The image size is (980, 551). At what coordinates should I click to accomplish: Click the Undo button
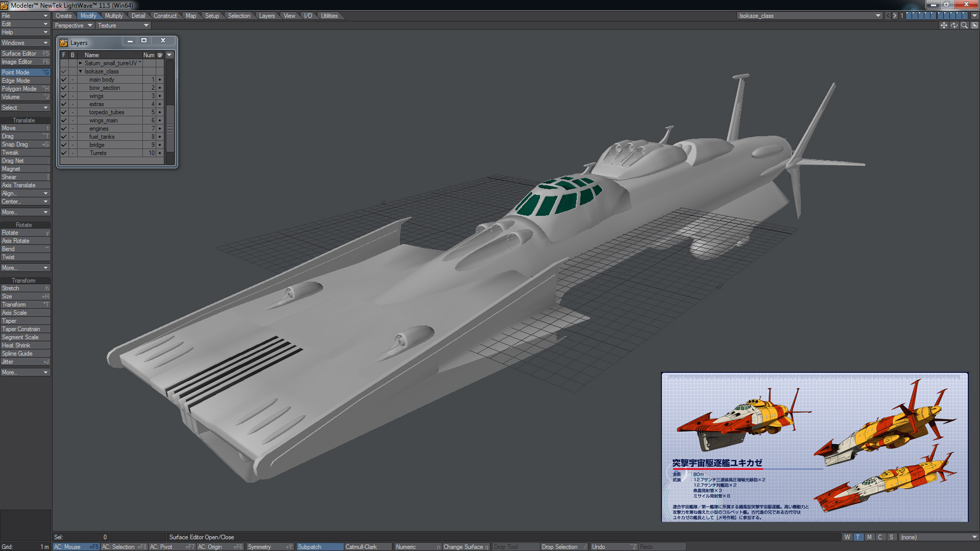(614, 547)
